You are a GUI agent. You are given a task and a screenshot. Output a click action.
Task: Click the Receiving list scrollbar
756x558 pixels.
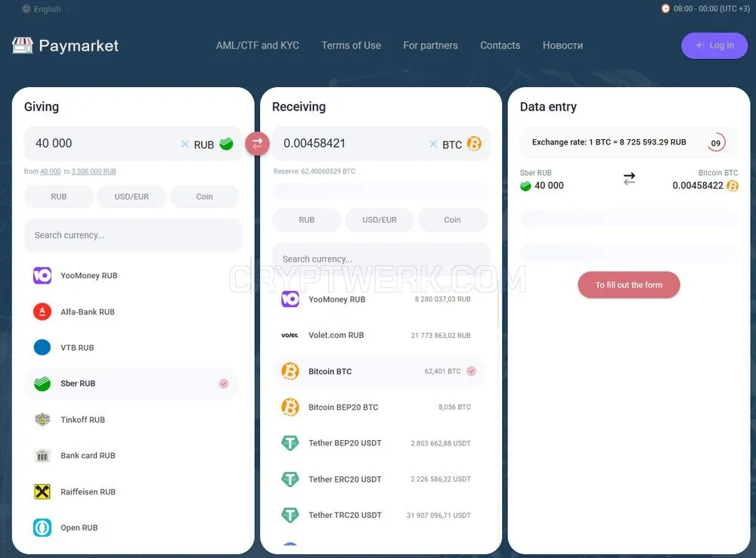[498, 308]
